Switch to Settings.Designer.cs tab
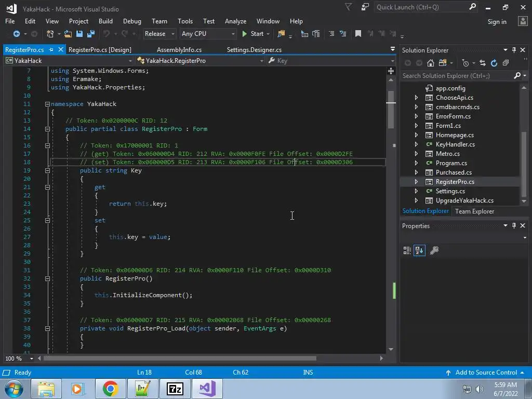This screenshot has width=532, height=399. point(254,49)
